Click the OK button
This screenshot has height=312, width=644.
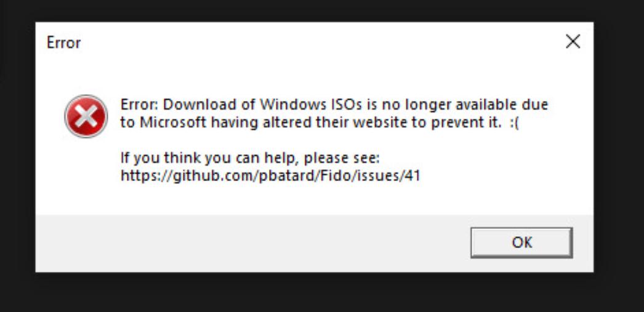pos(521,242)
